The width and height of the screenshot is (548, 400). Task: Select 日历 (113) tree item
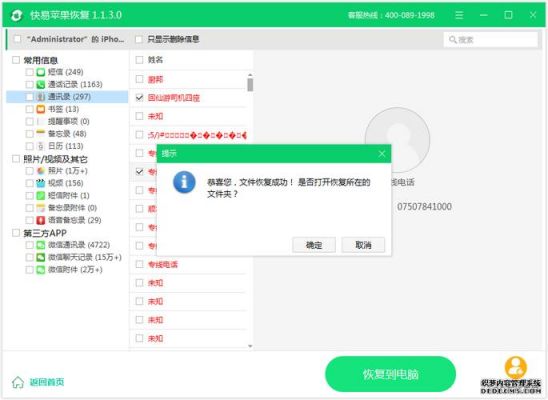pyautogui.click(x=65, y=146)
